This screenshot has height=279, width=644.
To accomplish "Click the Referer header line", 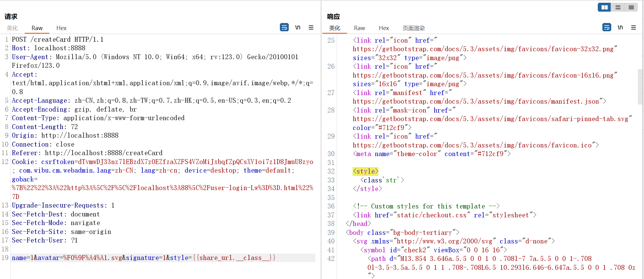I will pyautogui.click(x=87, y=153).
